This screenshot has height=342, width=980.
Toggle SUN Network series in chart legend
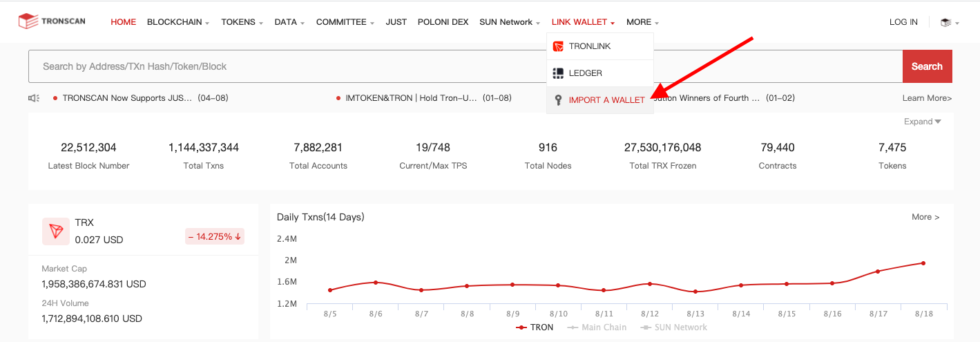[673, 327]
